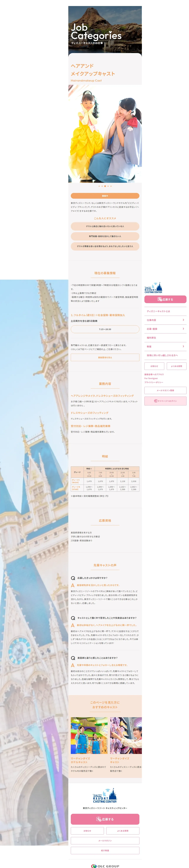
Task: Click the 応募資格 heading
Action: coord(105,521)
